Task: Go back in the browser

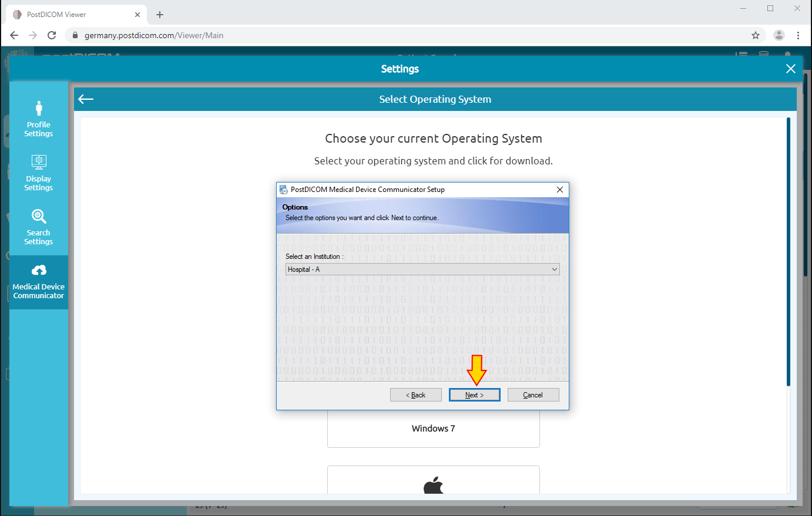Action: (x=14, y=35)
